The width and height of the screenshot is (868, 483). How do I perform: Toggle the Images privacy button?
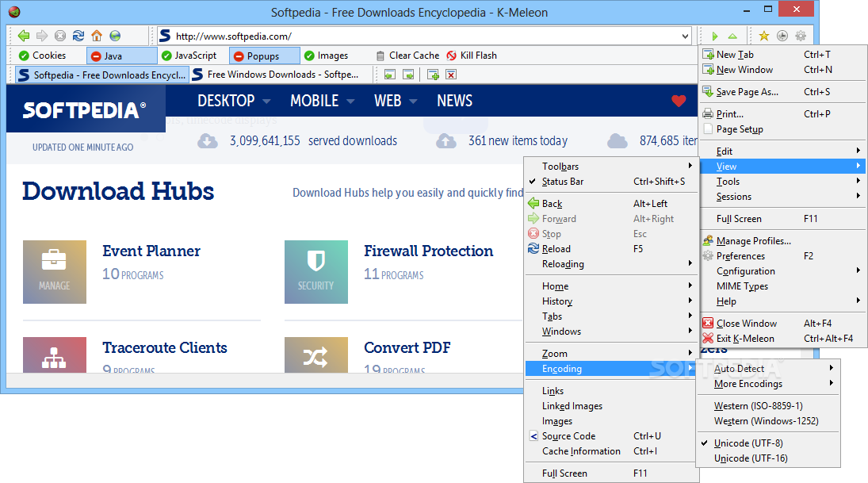click(326, 56)
